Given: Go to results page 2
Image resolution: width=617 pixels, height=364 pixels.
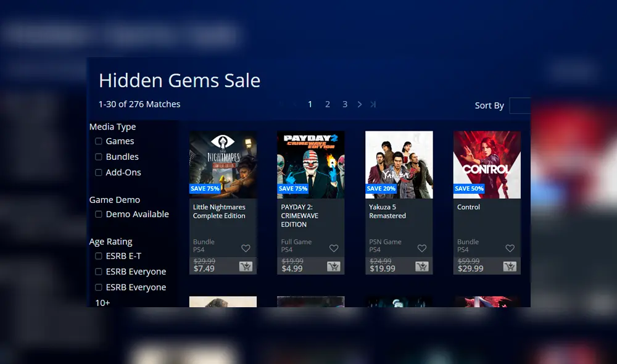Looking at the screenshot, I should click(x=328, y=104).
